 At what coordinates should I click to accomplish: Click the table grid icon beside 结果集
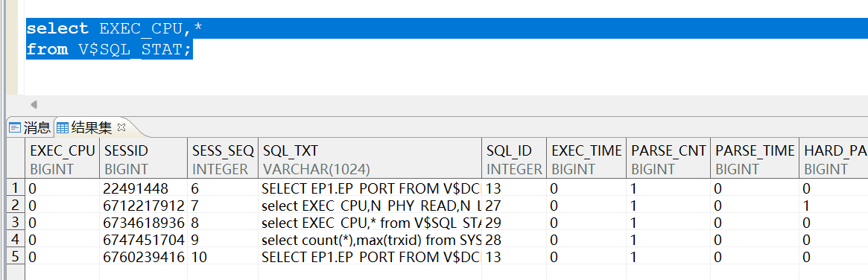click(x=63, y=128)
